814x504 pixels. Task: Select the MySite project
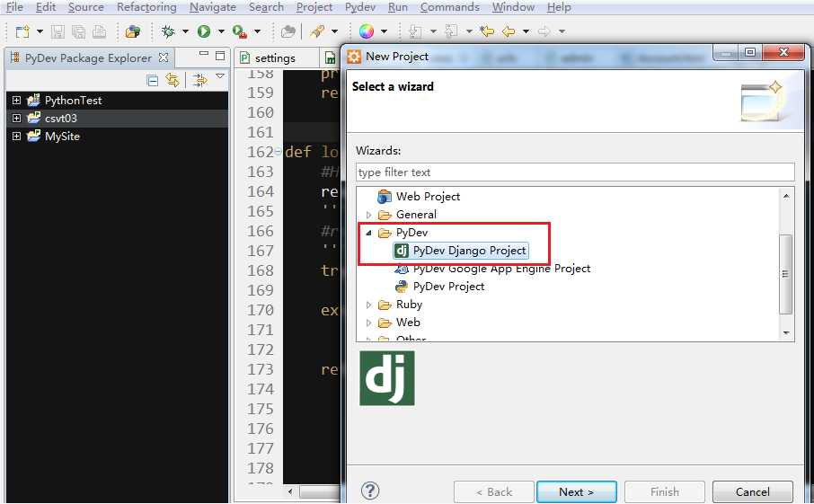coord(62,136)
